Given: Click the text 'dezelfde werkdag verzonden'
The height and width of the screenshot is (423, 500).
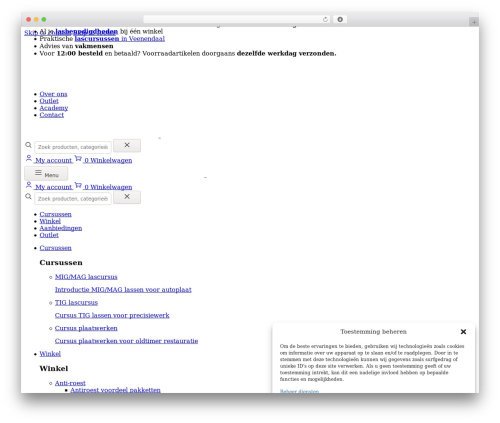Looking at the screenshot, I should pos(286,53).
